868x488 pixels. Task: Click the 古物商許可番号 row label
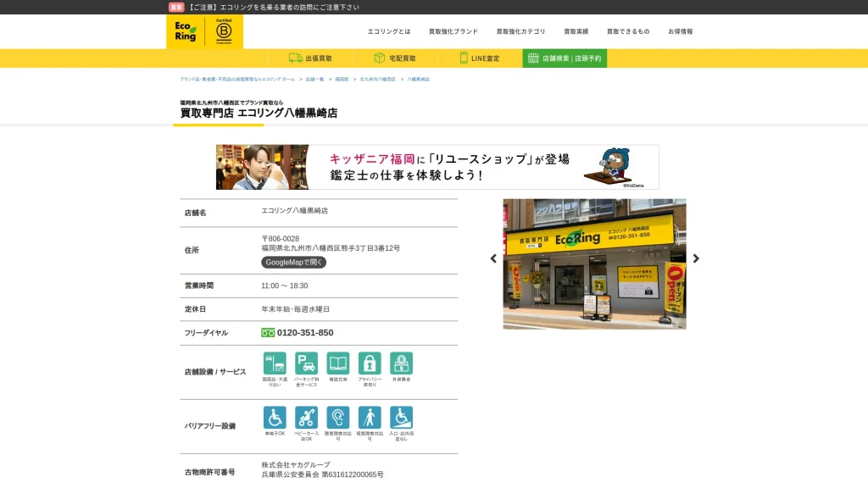[x=210, y=472]
